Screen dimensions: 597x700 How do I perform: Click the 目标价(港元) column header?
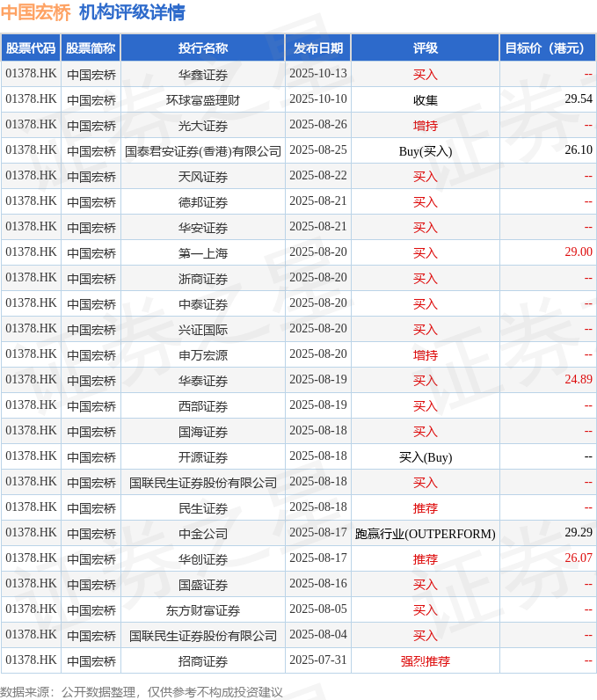(x=548, y=47)
